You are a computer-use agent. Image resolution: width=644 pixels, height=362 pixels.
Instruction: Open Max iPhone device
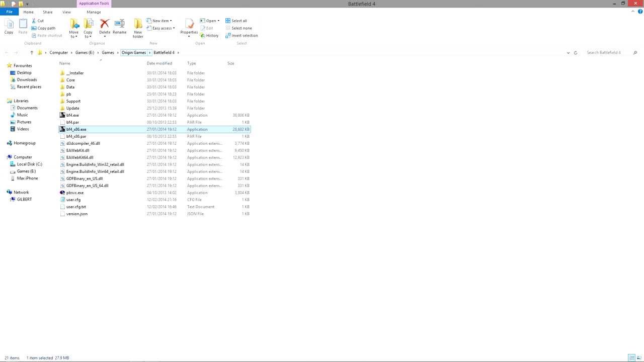pos(24,178)
